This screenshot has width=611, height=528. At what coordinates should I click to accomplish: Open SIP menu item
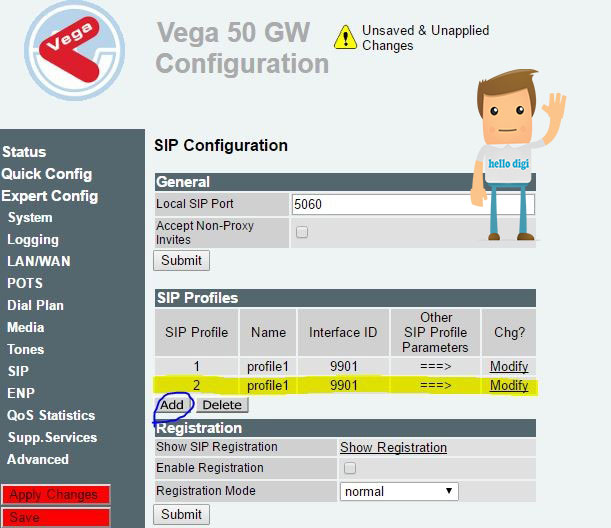pyautogui.click(x=18, y=371)
